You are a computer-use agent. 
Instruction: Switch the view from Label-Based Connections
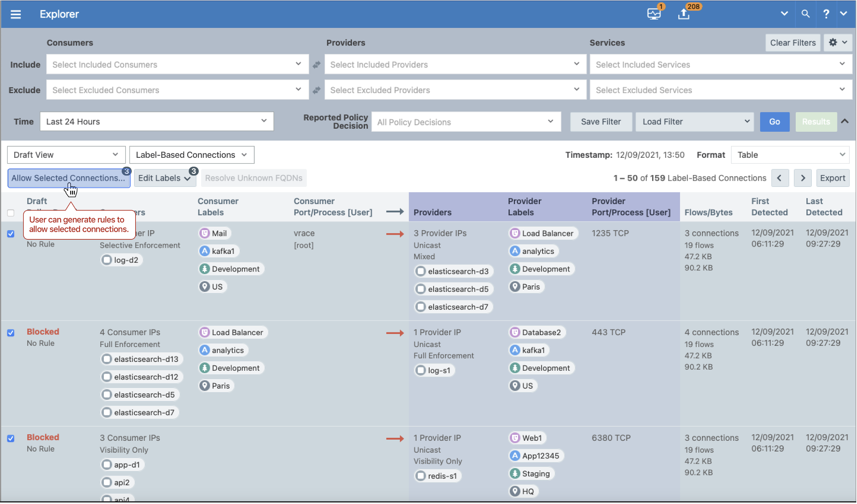tap(191, 155)
